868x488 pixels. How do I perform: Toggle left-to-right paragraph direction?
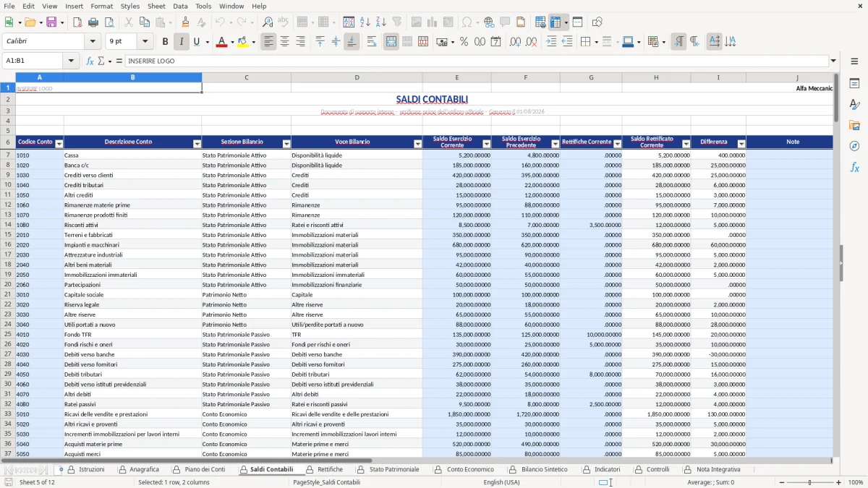678,42
